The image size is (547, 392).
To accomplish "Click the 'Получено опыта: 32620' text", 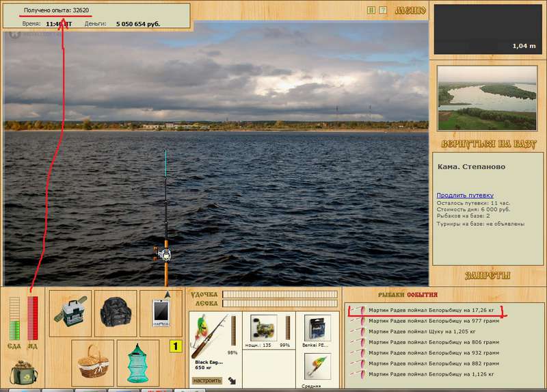I will [x=56, y=10].
